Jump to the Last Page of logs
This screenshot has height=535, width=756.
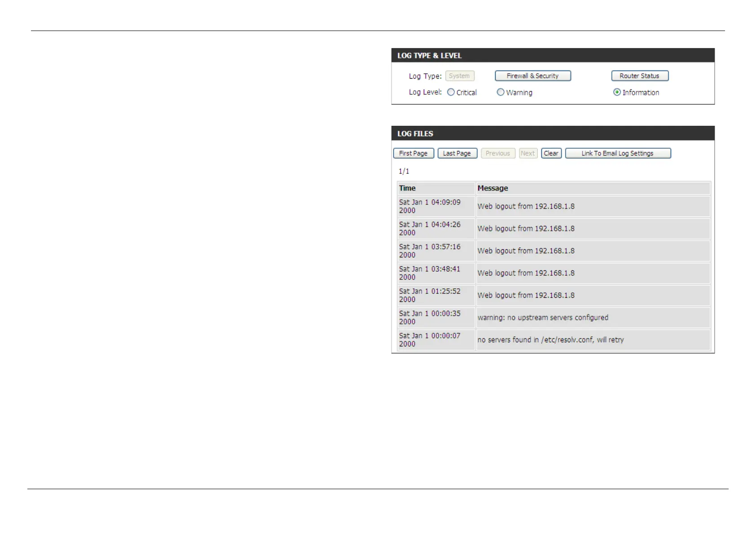point(457,153)
